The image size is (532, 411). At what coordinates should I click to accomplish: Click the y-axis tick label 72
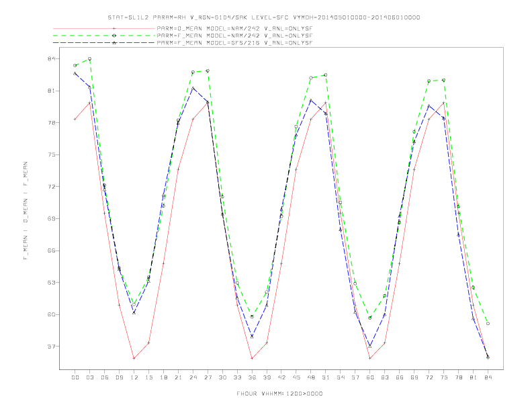[52, 187]
